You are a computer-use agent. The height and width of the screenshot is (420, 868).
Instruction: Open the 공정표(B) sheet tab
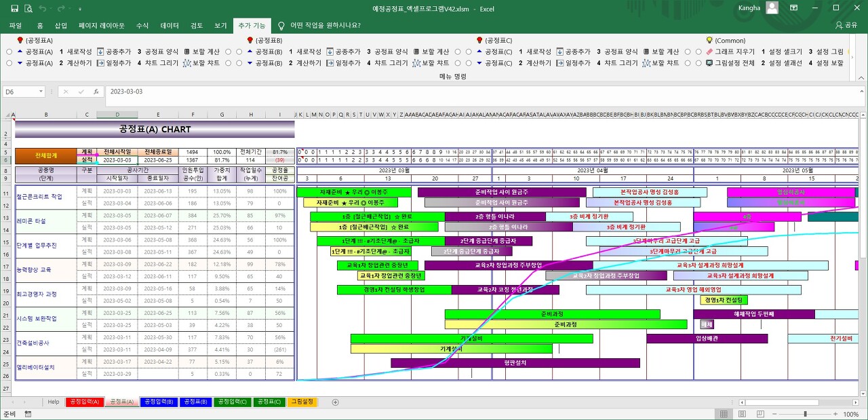tap(195, 402)
